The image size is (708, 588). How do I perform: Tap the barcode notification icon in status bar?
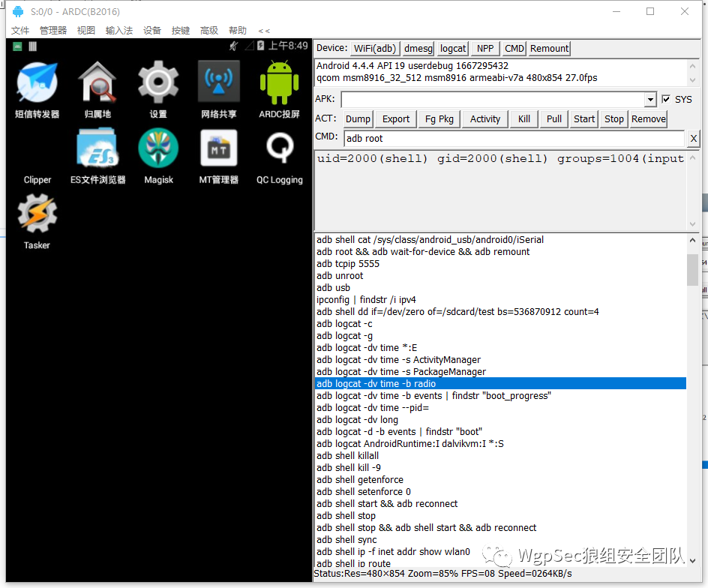32,46
